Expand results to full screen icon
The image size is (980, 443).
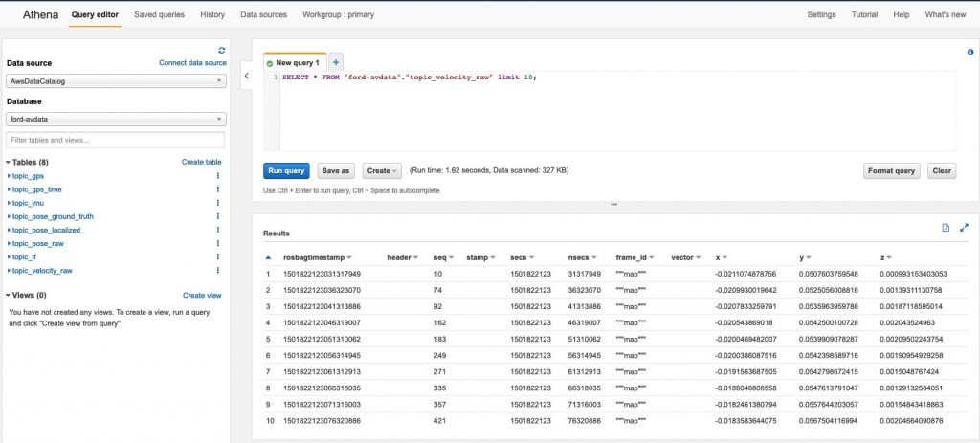[964, 228]
